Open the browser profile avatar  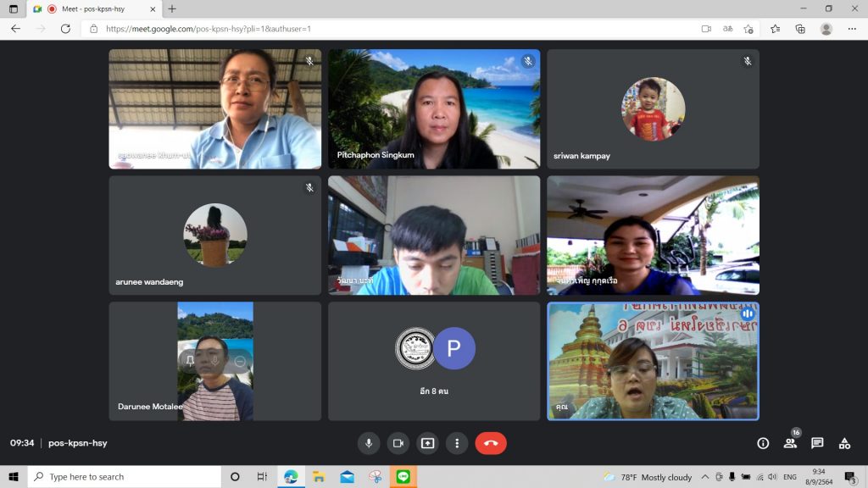tap(826, 29)
